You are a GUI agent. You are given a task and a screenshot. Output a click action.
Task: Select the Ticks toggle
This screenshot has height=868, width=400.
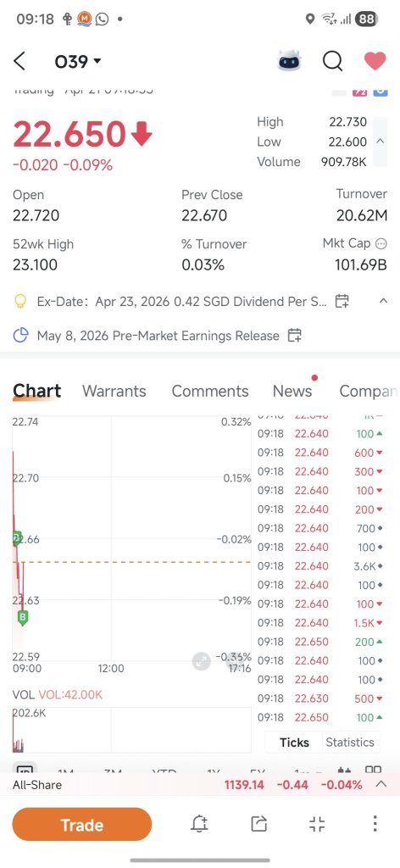(x=294, y=743)
